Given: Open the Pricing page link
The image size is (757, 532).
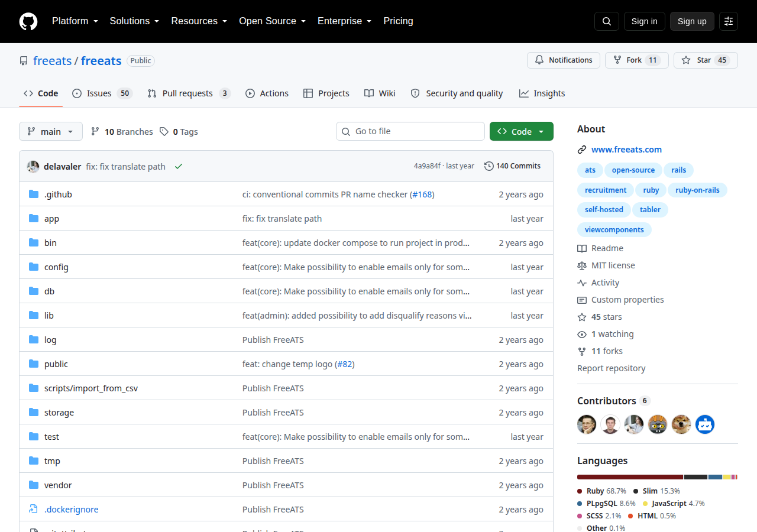Looking at the screenshot, I should point(398,21).
